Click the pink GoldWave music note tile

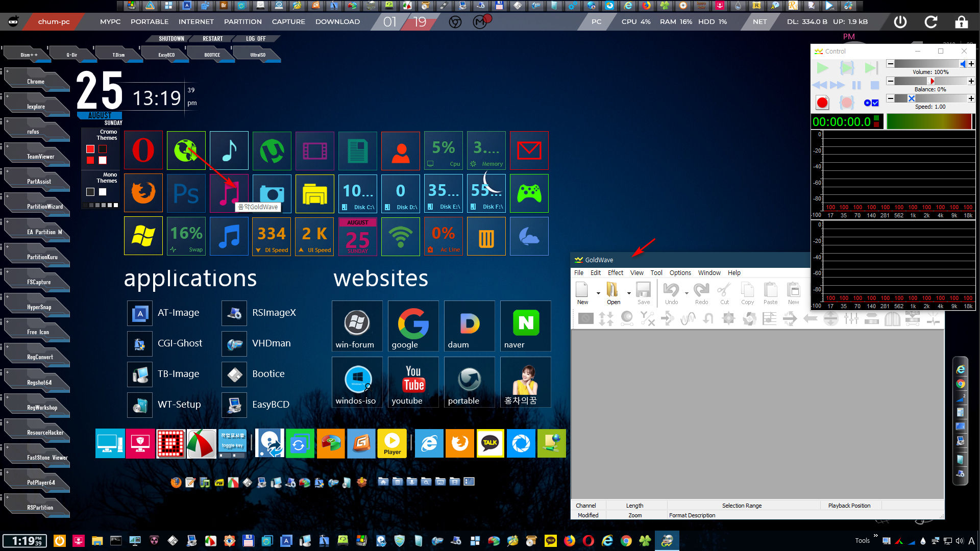[x=229, y=193]
